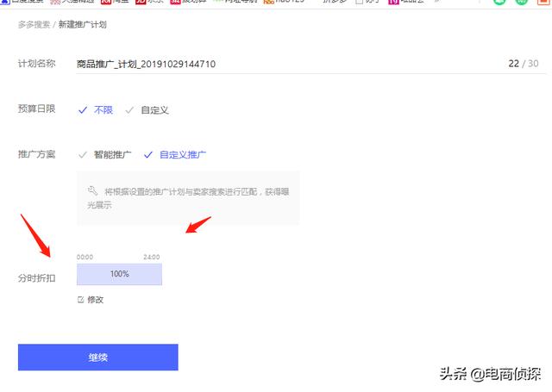This screenshot has width=552, height=392.
Task: Open 修改 to edit time discount
Action: [x=95, y=300]
